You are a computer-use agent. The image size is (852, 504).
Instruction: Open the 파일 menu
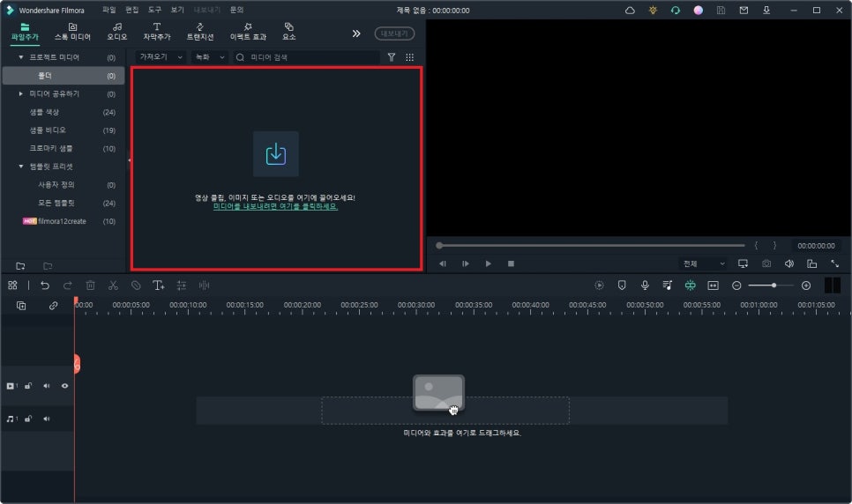tap(108, 10)
